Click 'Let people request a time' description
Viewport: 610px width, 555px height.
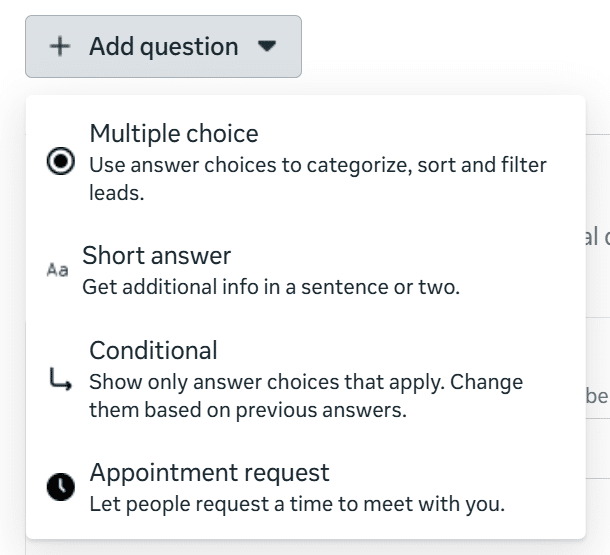296,503
